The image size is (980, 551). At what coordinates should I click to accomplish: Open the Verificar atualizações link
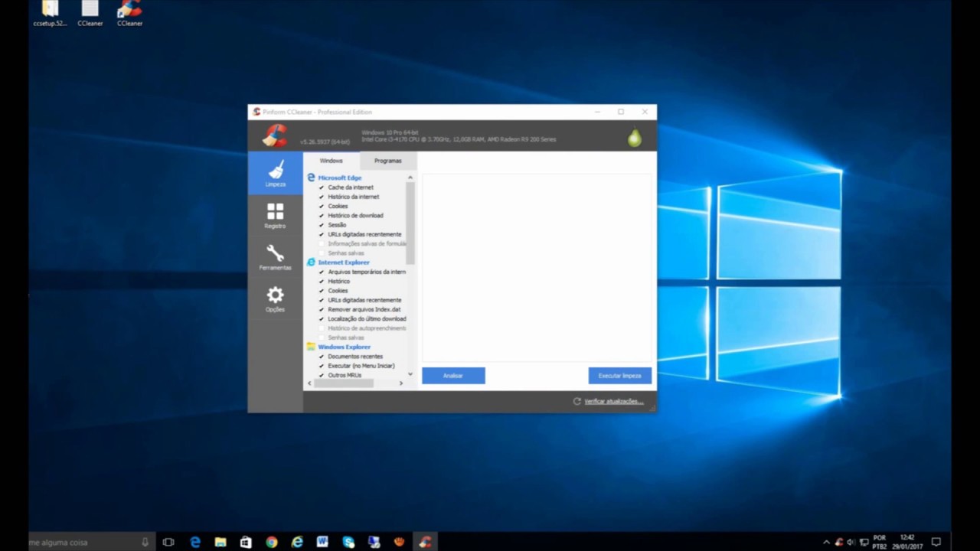coord(614,401)
